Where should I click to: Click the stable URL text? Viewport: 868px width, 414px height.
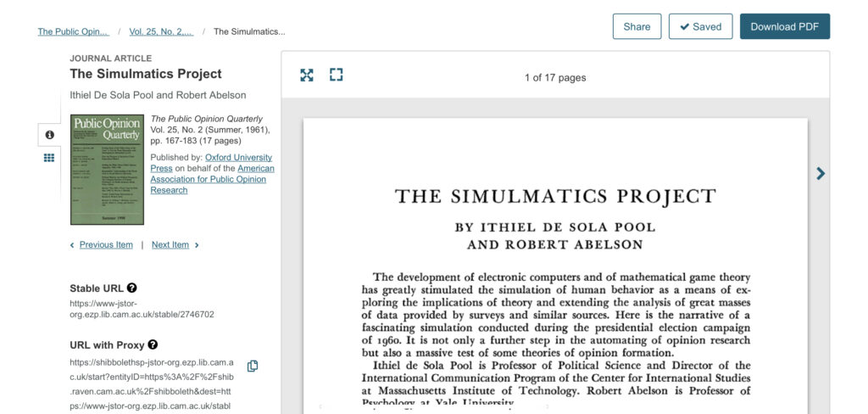142,309
